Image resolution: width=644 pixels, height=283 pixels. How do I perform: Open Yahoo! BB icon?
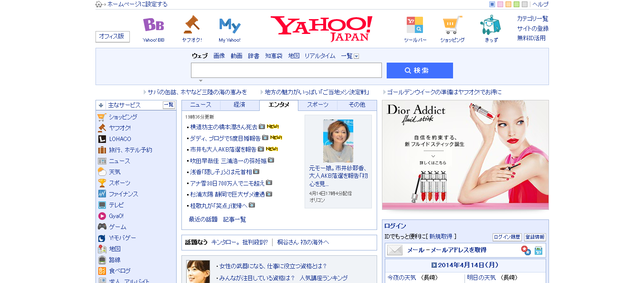(x=153, y=25)
